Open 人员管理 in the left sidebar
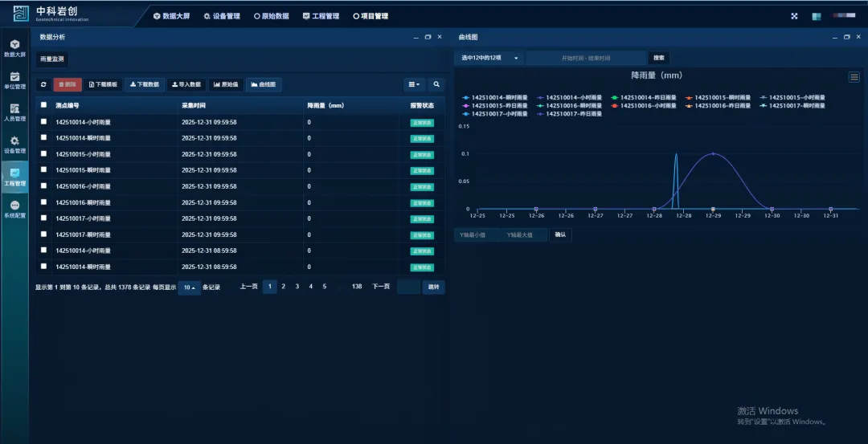The width and height of the screenshot is (868, 444). 14,112
